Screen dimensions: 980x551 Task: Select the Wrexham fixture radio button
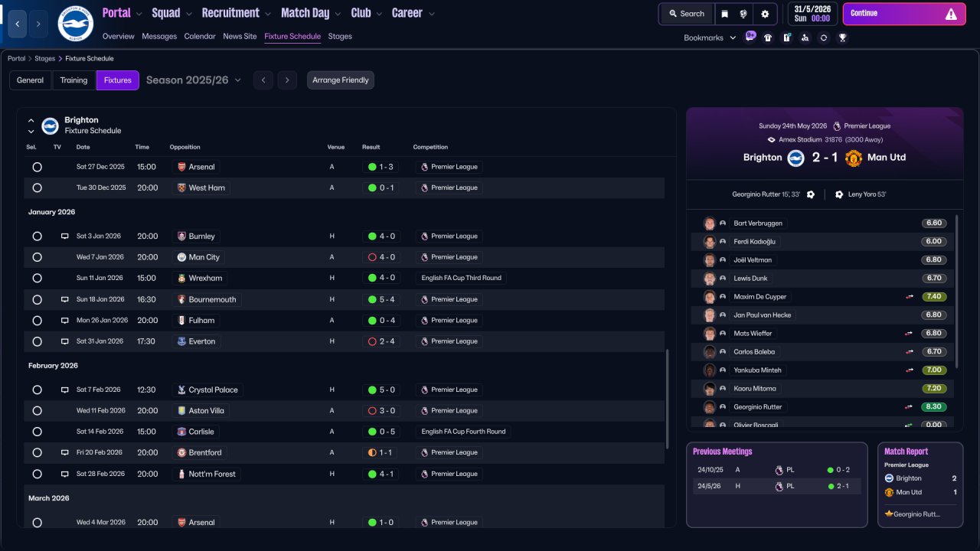[37, 278]
